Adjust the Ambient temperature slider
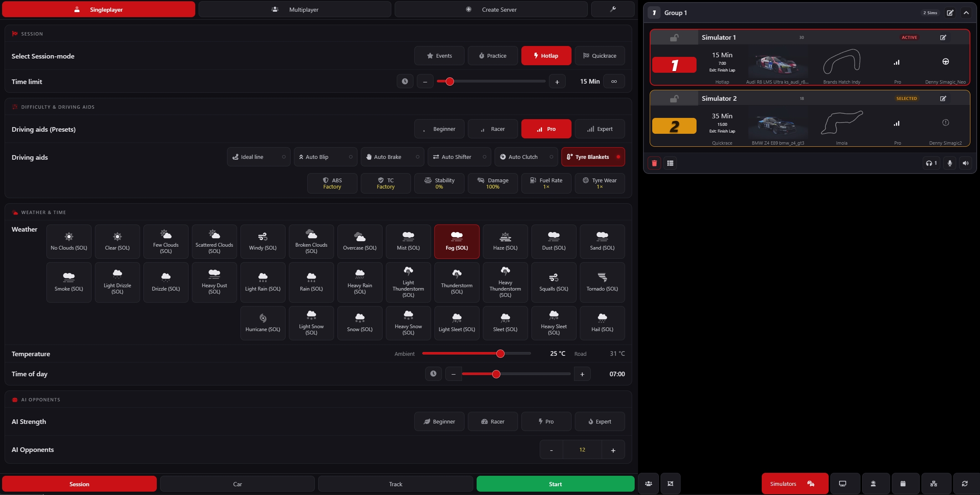Image resolution: width=980 pixels, height=495 pixels. [x=477, y=353]
